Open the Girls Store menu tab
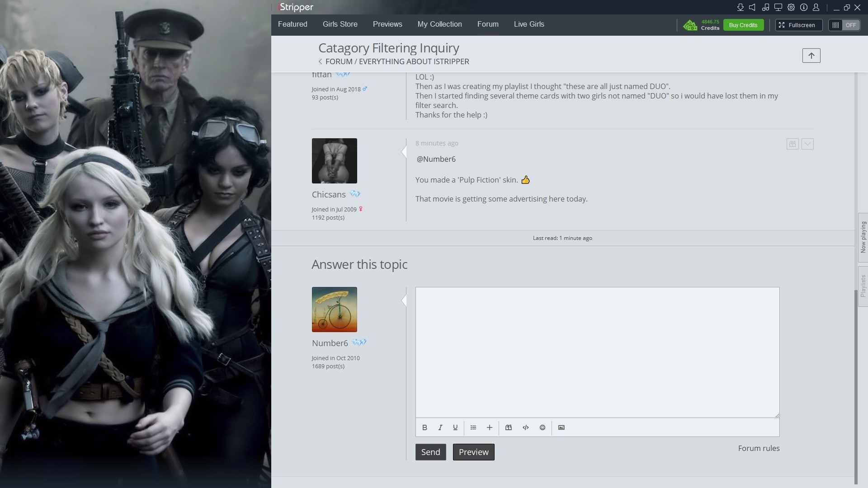 pyautogui.click(x=340, y=24)
